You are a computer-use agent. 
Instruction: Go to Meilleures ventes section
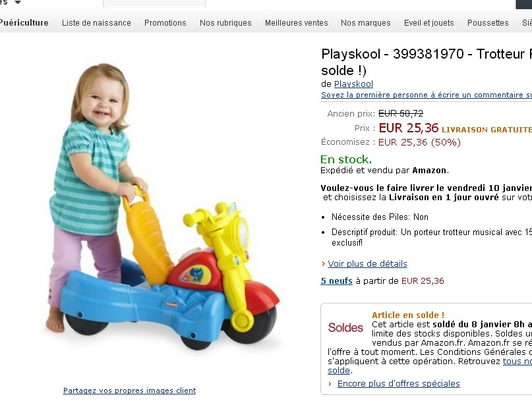[296, 22]
